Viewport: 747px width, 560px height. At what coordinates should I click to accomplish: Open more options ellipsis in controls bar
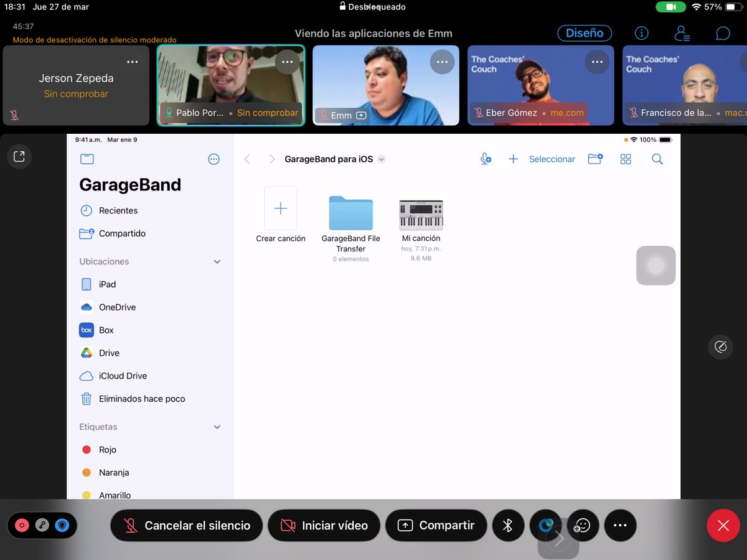coord(620,525)
